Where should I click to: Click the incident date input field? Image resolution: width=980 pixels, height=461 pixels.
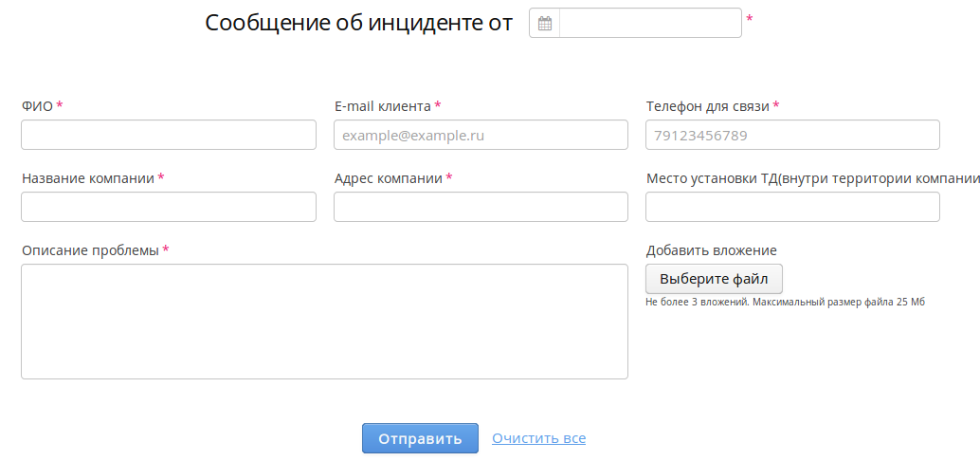tap(650, 24)
